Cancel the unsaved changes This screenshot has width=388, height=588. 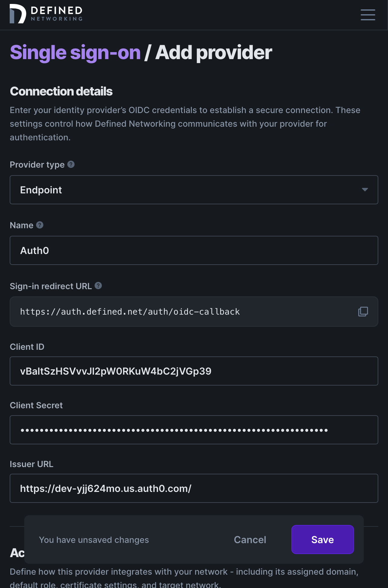coord(249,540)
